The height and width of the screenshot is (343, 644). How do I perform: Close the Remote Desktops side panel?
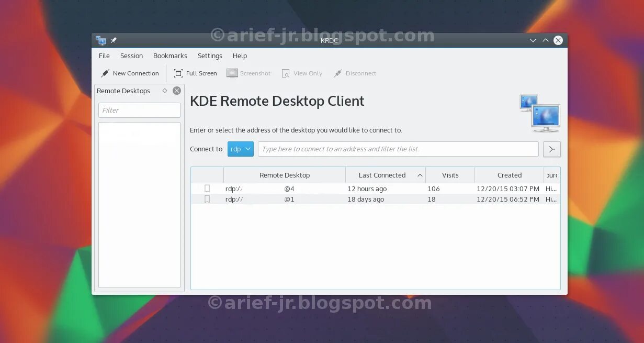tap(177, 91)
